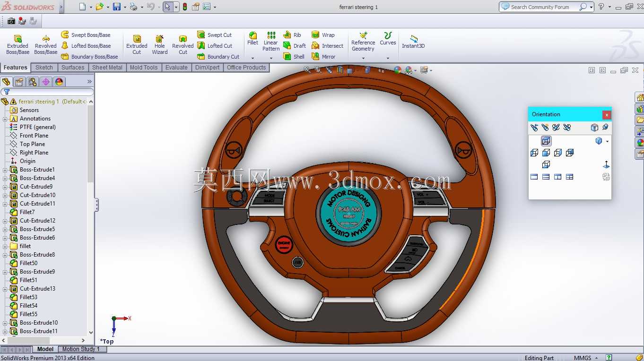
Task: Close the Orientation dialog
Action: click(607, 115)
